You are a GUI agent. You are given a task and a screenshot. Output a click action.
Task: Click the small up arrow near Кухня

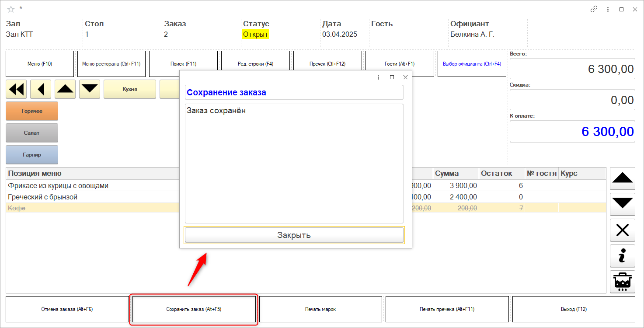[x=65, y=89]
